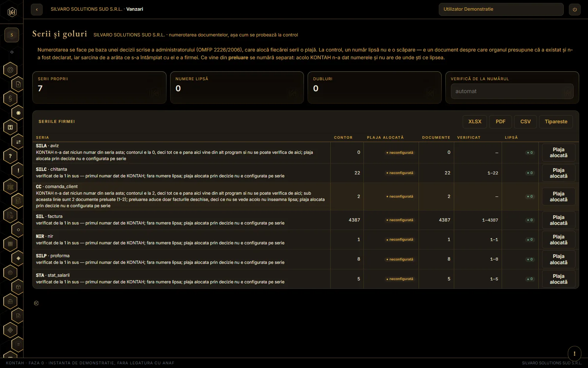
Task: Click the SERIA column header
Action: point(42,138)
